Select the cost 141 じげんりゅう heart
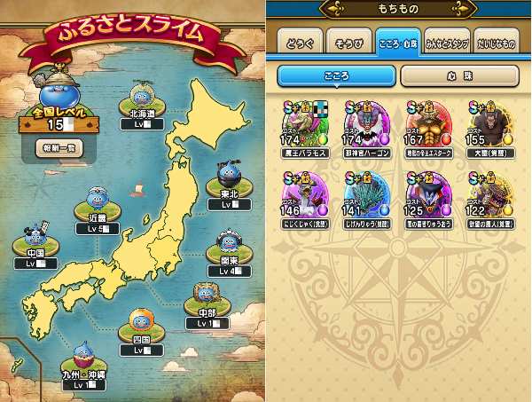532x402 pixels. (x=367, y=201)
